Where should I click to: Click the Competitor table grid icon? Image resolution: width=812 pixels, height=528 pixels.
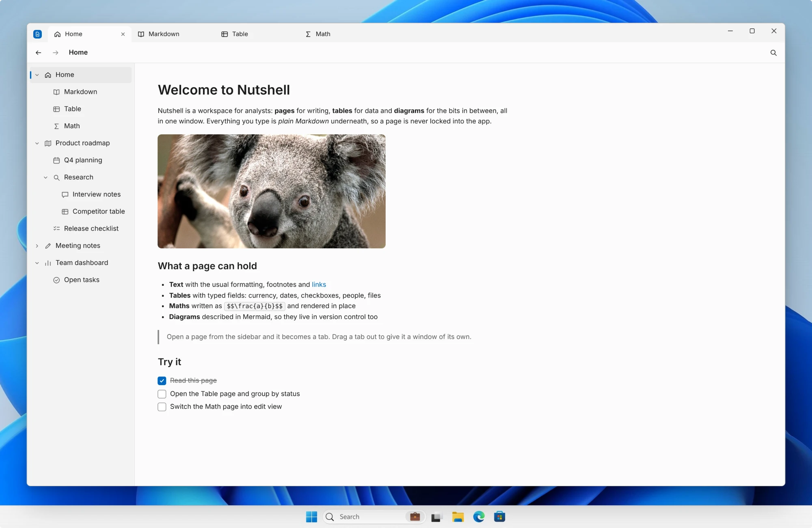(65, 212)
